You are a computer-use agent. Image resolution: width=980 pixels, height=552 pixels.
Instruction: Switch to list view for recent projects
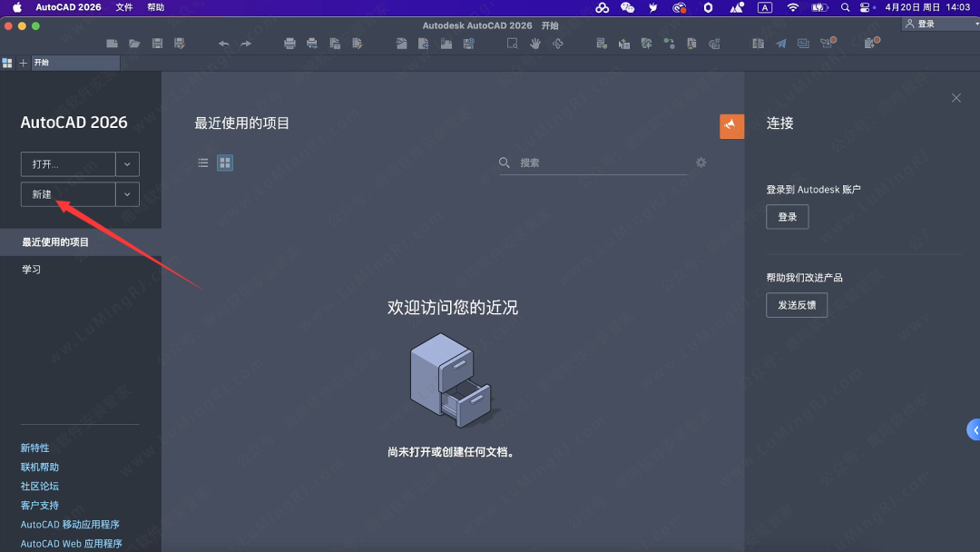(x=203, y=163)
